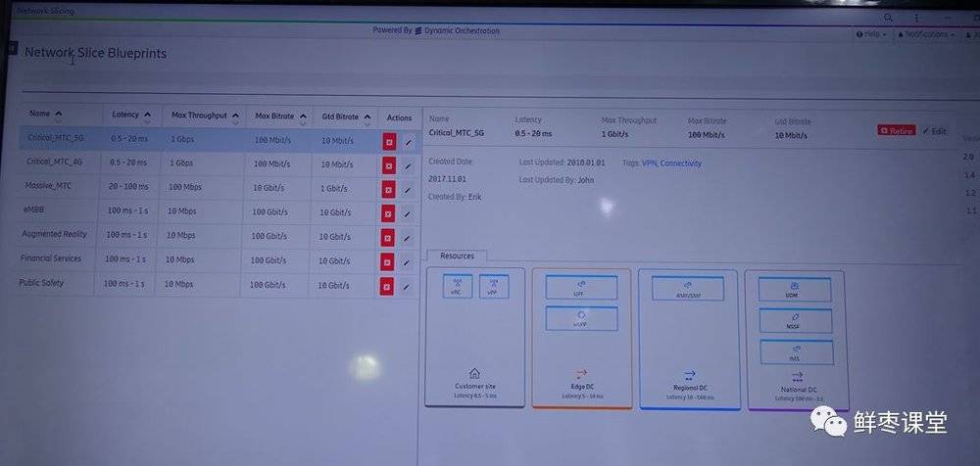Image resolution: width=980 pixels, height=466 pixels.
Task: Open the three-dot overflow menu
Action: pos(917,19)
